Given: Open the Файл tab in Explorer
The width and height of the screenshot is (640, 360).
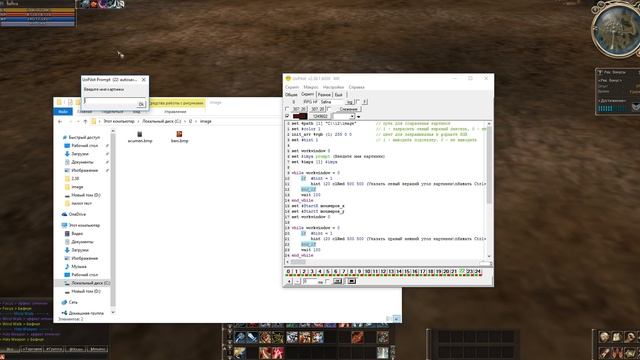Looking at the screenshot, I should (x=63, y=111).
